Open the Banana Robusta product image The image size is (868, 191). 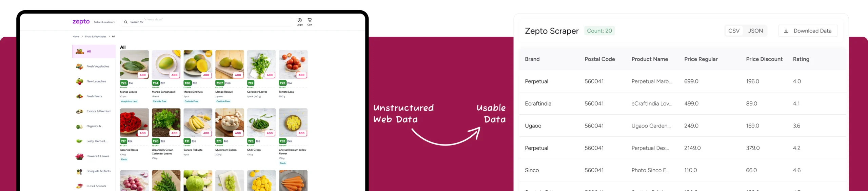198,121
